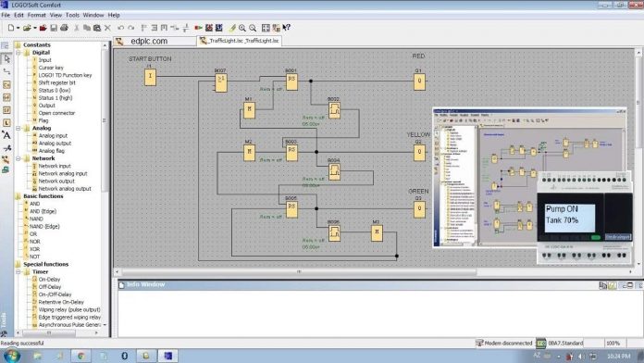This screenshot has height=363, width=644.
Task: Collapse the Digital tree node
Action: 19,53
